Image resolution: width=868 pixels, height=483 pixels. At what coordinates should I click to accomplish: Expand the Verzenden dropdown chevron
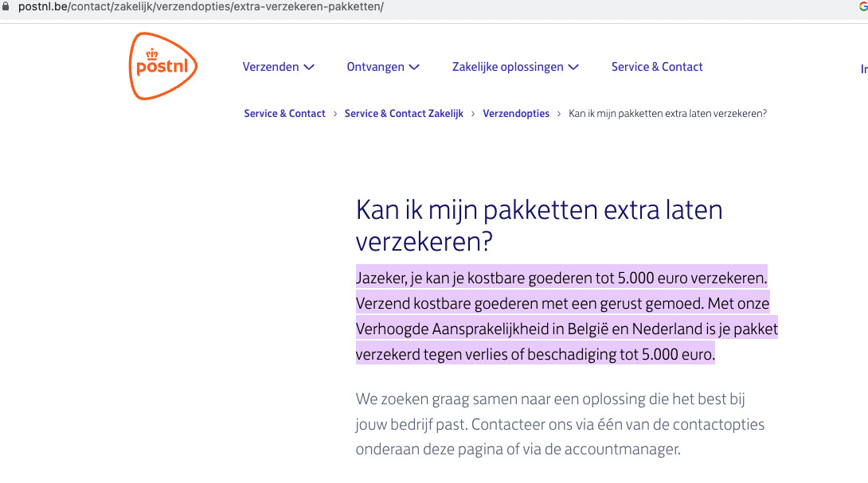click(x=309, y=68)
